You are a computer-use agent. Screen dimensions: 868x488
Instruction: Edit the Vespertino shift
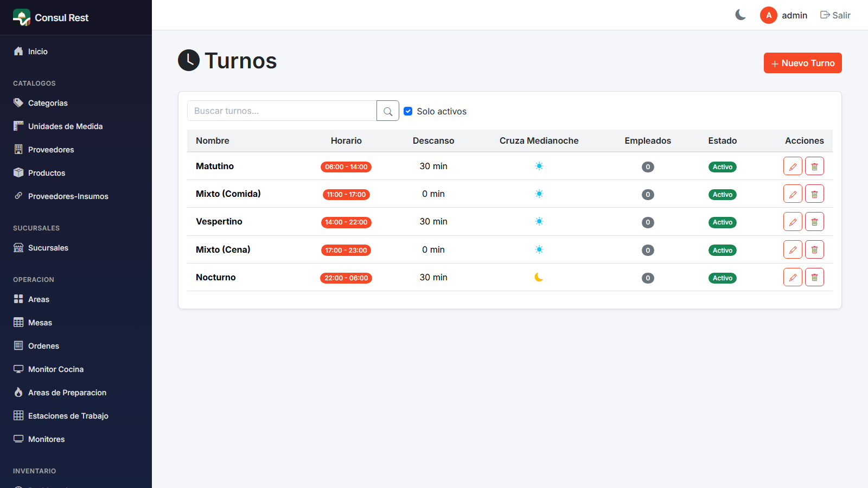tap(793, 222)
